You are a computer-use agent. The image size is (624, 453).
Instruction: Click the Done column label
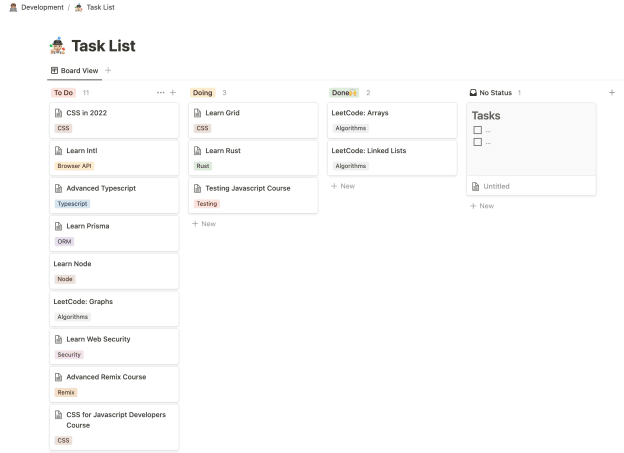[344, 92]
